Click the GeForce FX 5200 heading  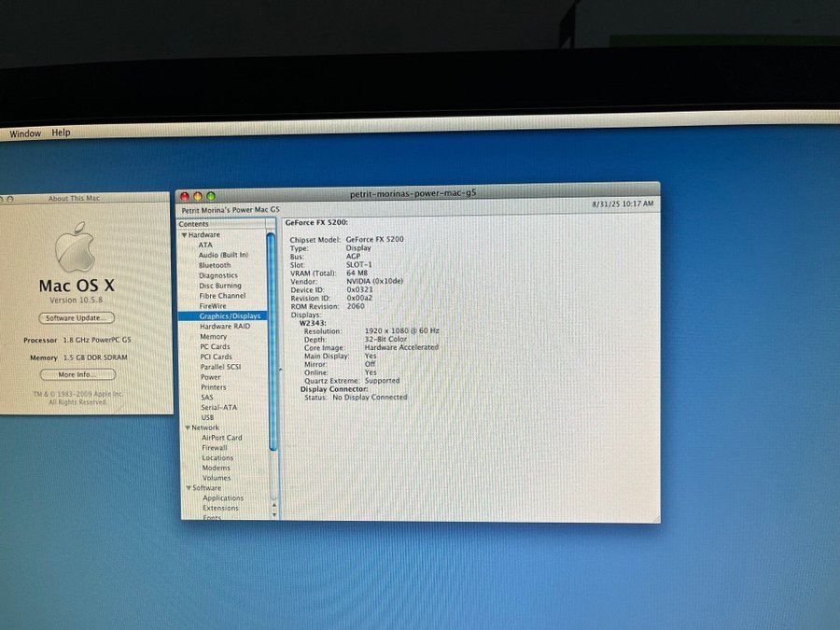316,222
